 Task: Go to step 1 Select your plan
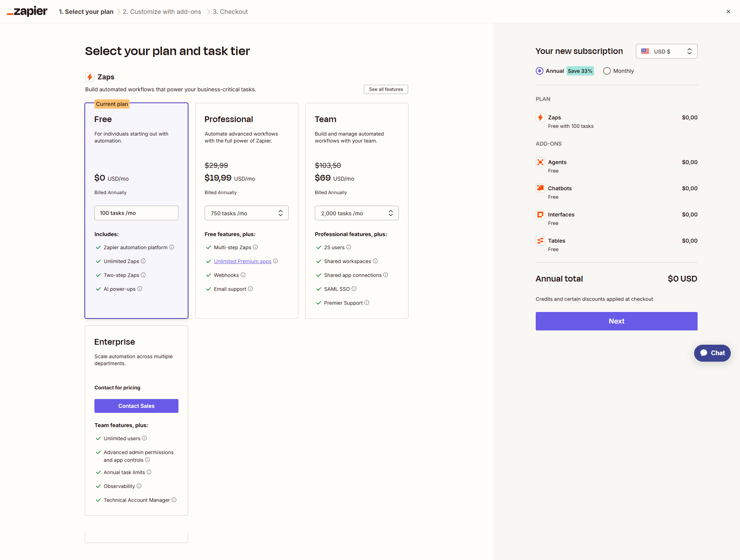[86, 12]
